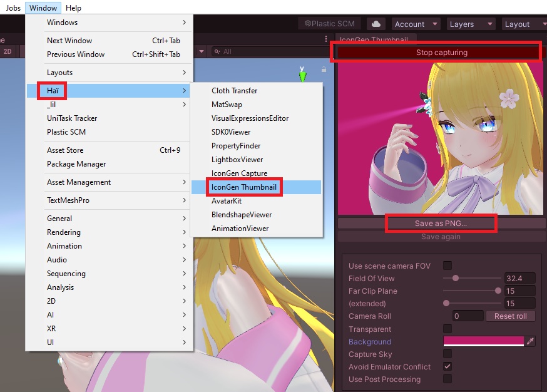Image resolution: width=547 pixels, height=392 pixels.
Task: Click the (extended) clip plane slider
Action: click(x=472, y=303)
